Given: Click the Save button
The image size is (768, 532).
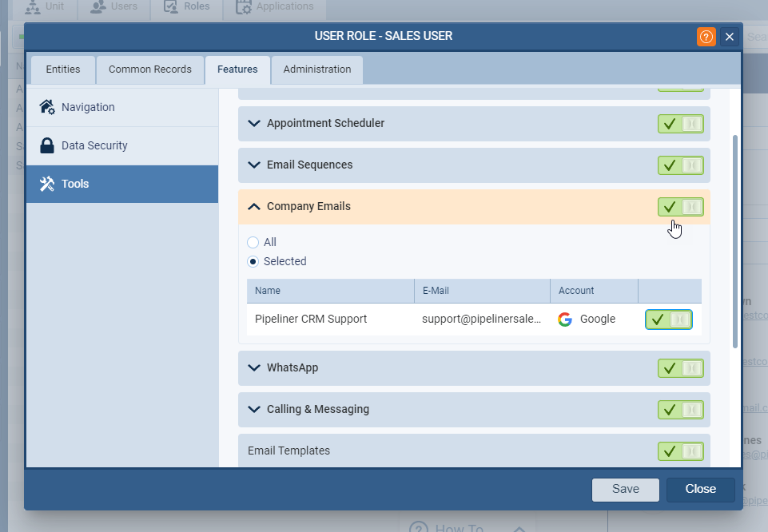Looking at the screenshot, I should click(x=625, y=490).
